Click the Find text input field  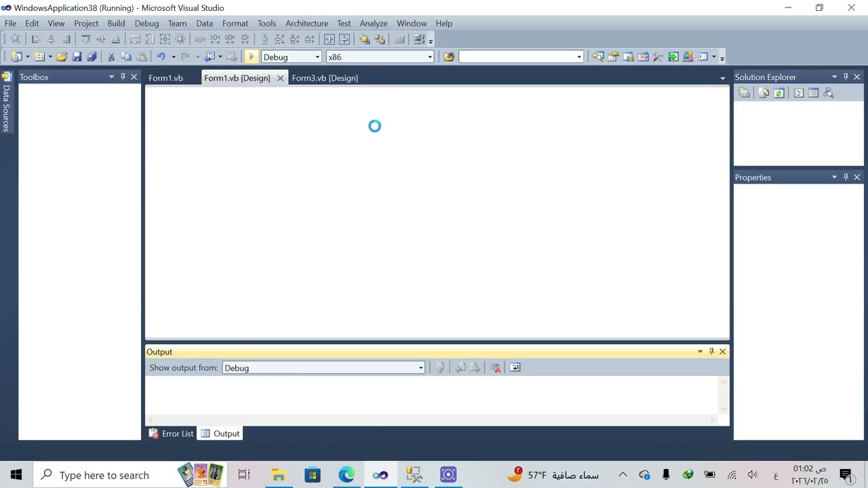click(517, 57)
